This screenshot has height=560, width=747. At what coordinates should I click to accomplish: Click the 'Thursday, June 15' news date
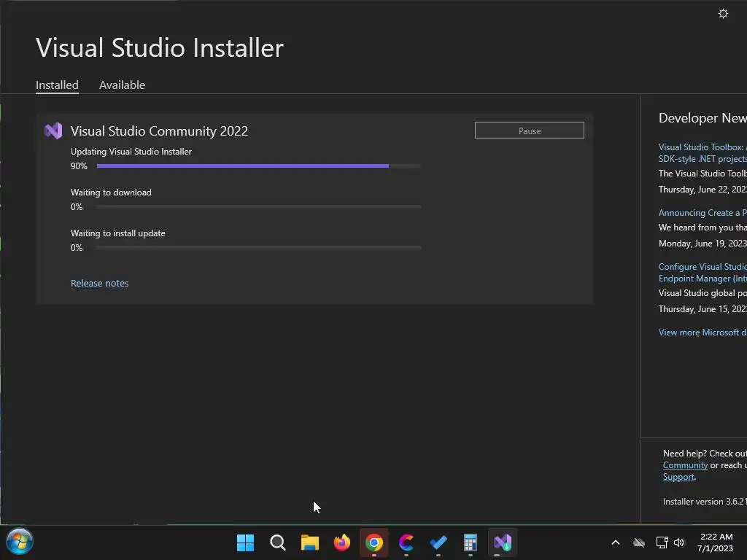[703, 309]
